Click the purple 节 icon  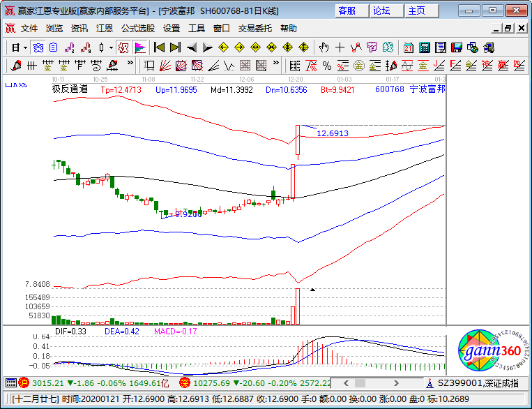[372, 47]
